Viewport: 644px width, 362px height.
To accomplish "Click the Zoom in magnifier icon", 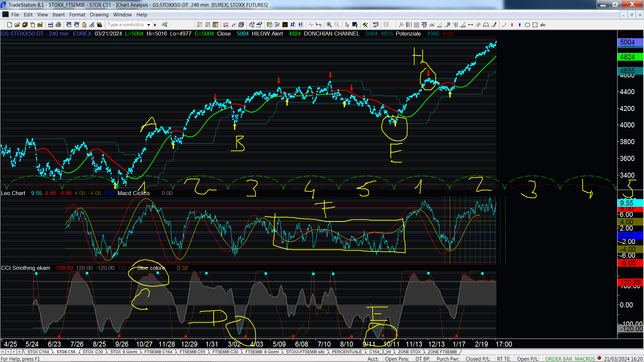I will coord(329,25).
